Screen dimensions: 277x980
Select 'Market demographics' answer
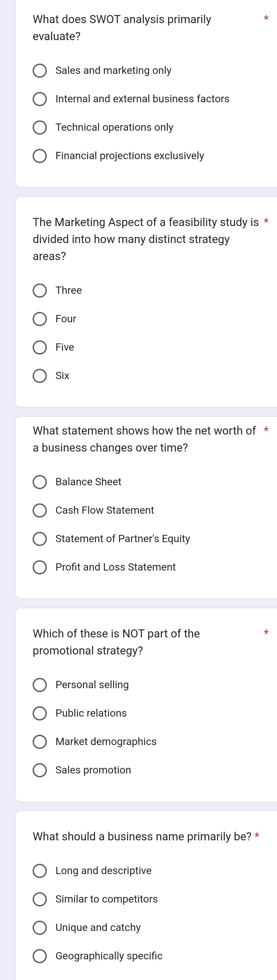(x=40, y=741)
